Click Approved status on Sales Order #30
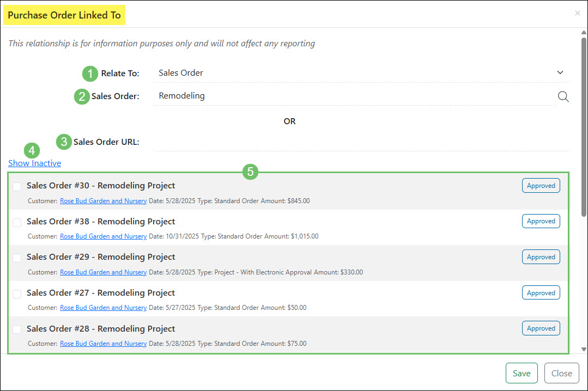 point(541,185)
